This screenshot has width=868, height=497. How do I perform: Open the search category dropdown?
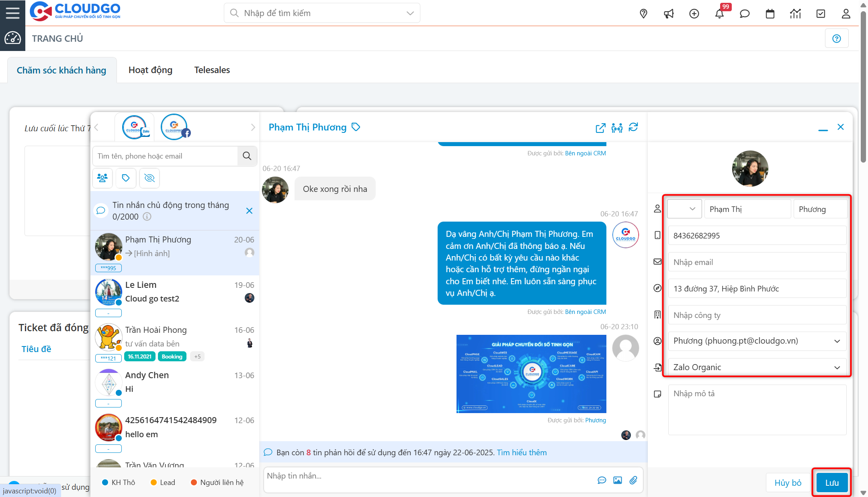pos(409,13)
